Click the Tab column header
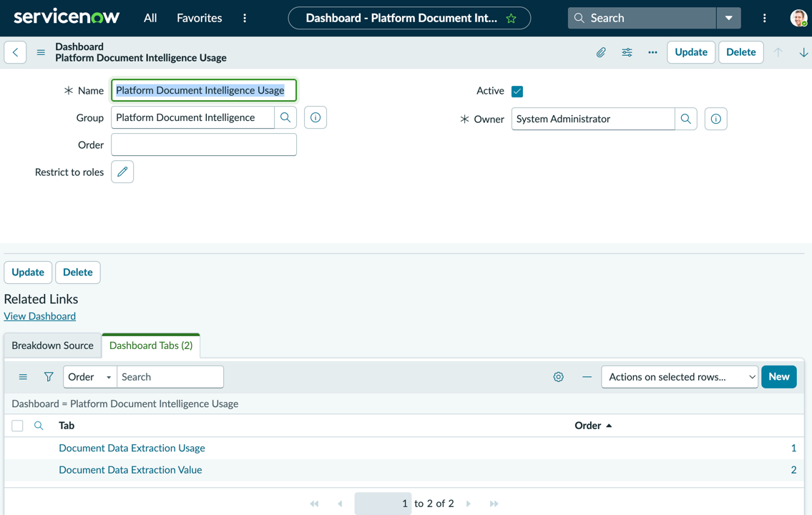 click(67, 426)
